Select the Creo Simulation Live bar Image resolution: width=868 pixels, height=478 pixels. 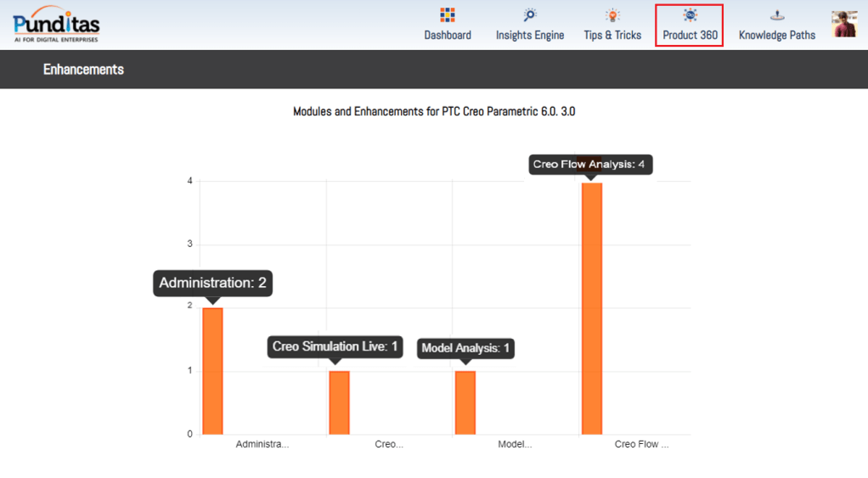(339, 402)
